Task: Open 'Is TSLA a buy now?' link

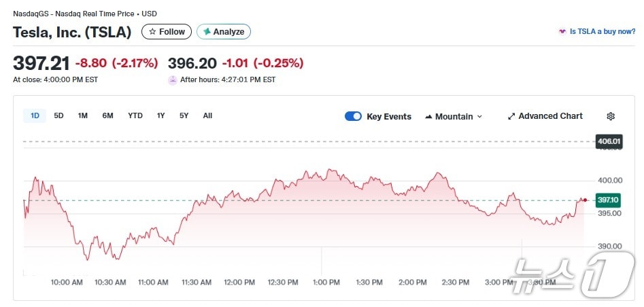Action: click(602, 32)
